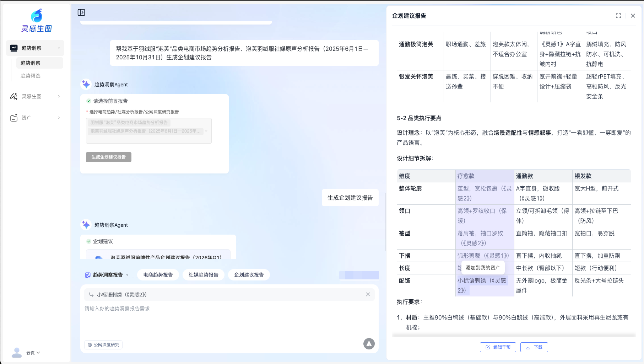This screenshot has width=644, height=364.
Task: Click the 泡芙羽绒服社媒原声分析报告 tag
Action: tap(146, 131)
